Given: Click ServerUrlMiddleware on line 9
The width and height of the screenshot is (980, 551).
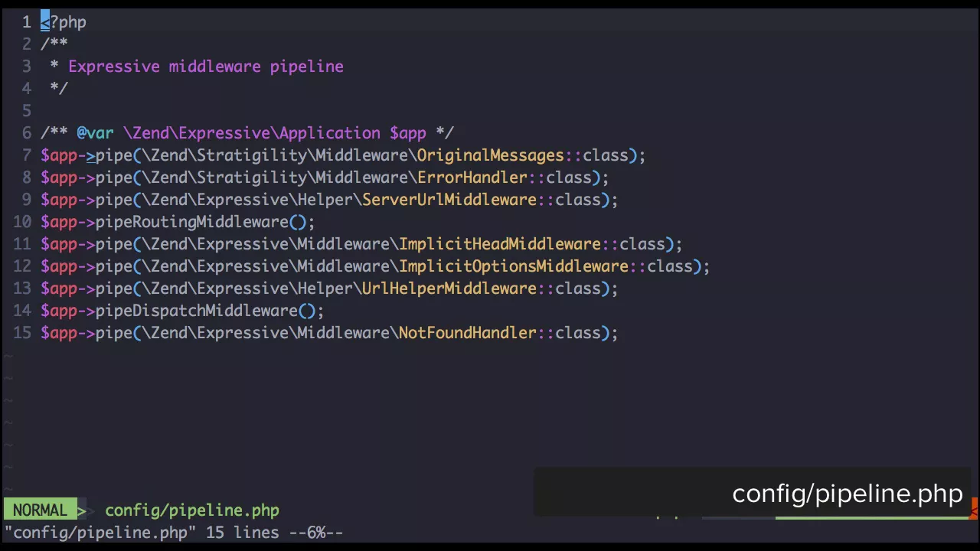Looking at the screenshot, I should (x=449, y=200).
